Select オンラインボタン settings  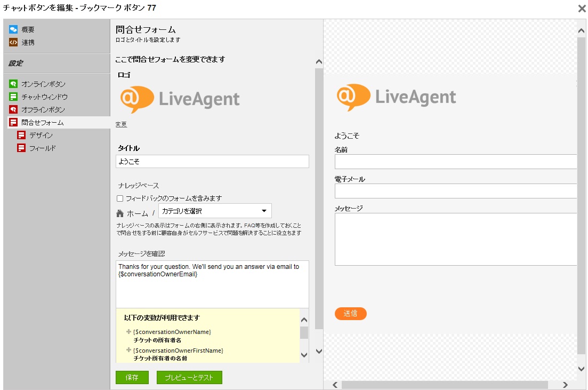tap(43, 84)
